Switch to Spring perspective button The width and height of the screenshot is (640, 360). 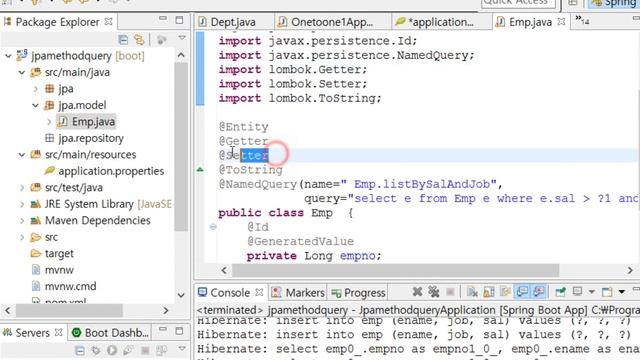tap(614, 3)
